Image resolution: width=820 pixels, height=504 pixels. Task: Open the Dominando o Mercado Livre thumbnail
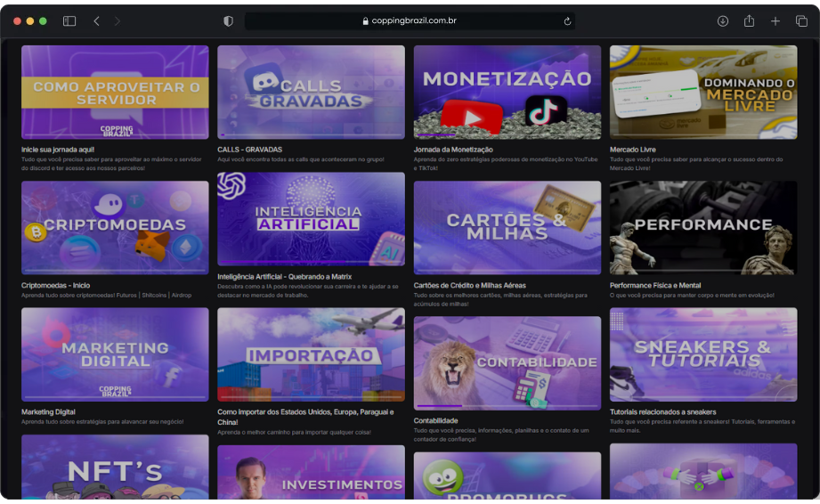pos(703,92)
